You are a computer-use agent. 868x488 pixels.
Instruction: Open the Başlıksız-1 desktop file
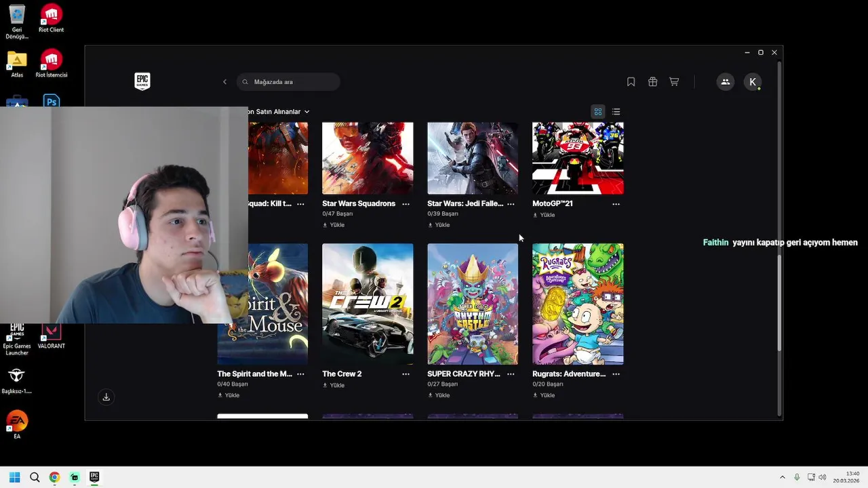coord(17,380)
